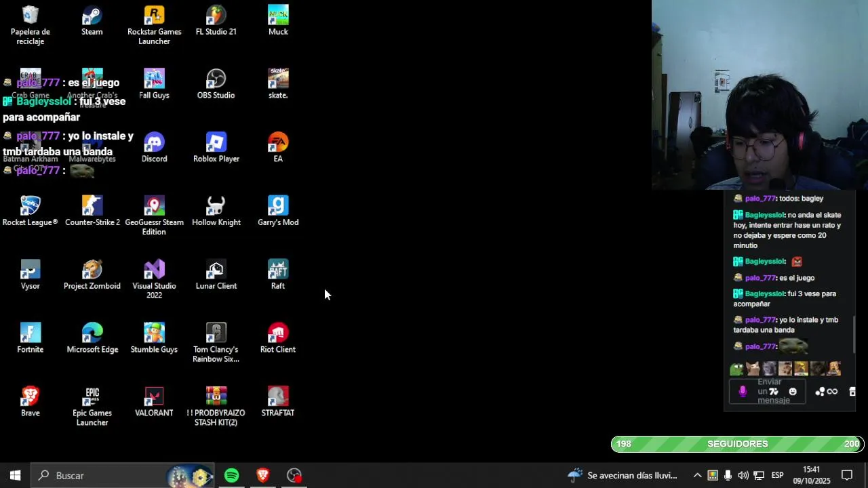Viewport: 868px width, 488px height.
Task: Expand the hidden system tray icons chevron
Action: click(x=697, y=476)
